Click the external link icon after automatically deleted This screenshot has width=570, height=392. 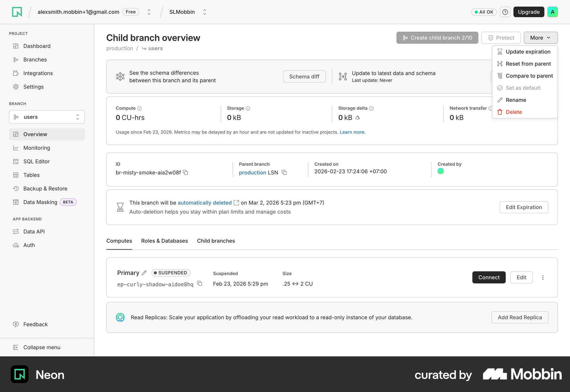pyautogui.click(x=236, y=203)
